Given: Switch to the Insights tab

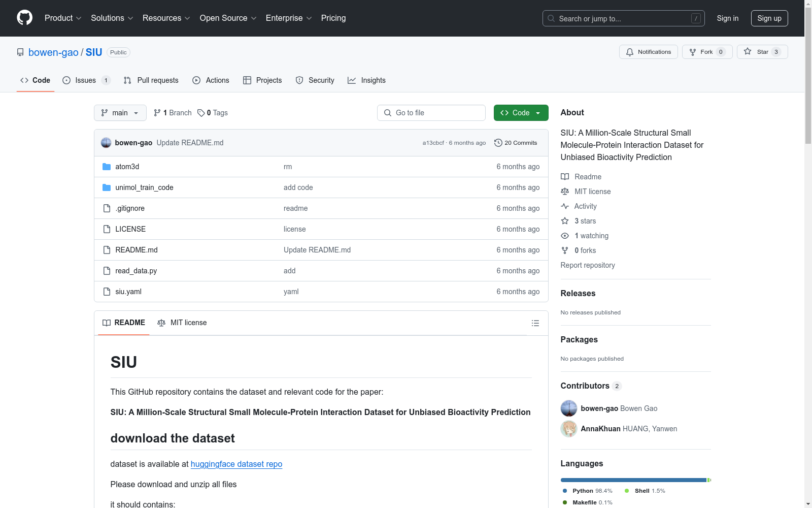Looking at the screenshot, I should point(366,80).
